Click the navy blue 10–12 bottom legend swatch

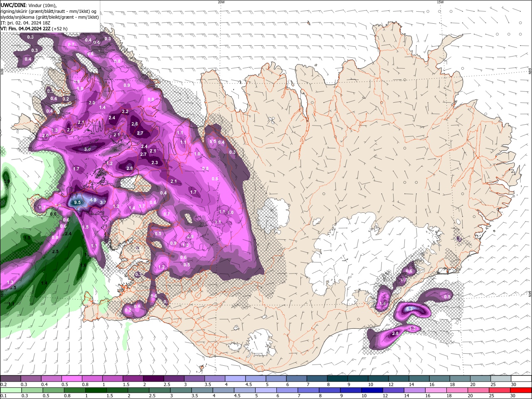tap(372, 390)
